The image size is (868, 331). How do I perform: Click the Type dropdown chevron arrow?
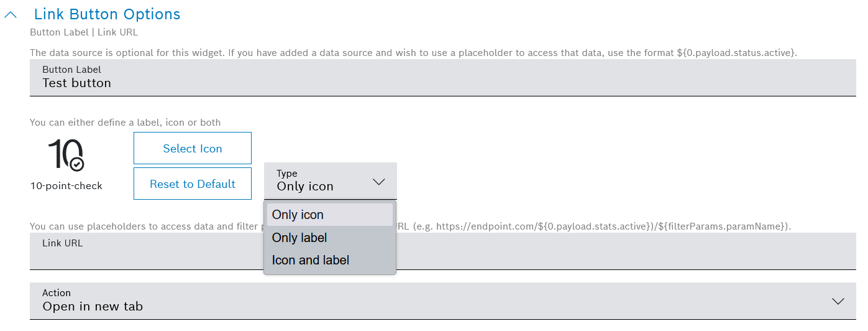[x=378, y=182]
